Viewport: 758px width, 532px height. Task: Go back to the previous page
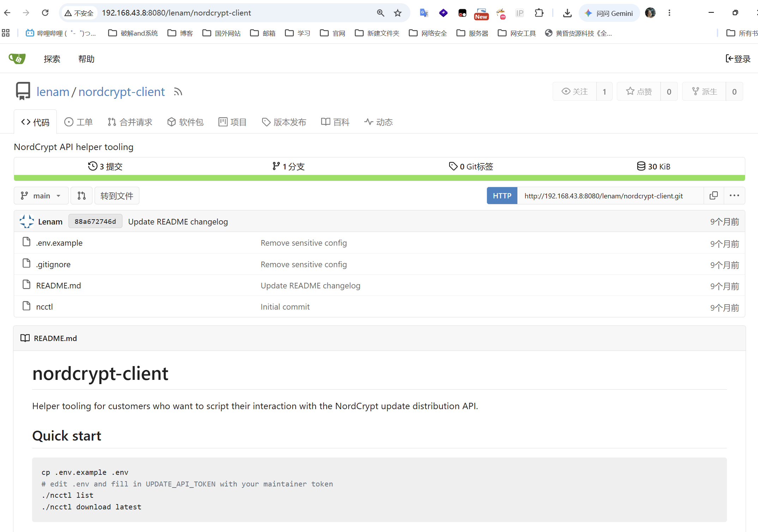pyautogui.click(x=7, y=13)
